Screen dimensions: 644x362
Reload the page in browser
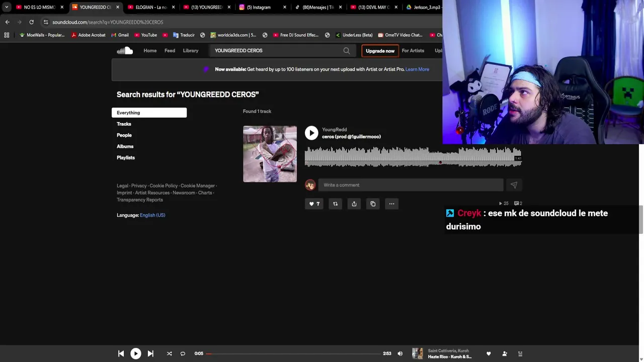[x=31, y=22]
